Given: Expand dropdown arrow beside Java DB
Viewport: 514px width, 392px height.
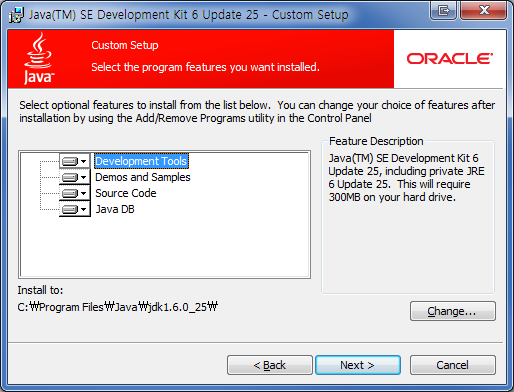Looking at the screenshot, I should point(84,209).
